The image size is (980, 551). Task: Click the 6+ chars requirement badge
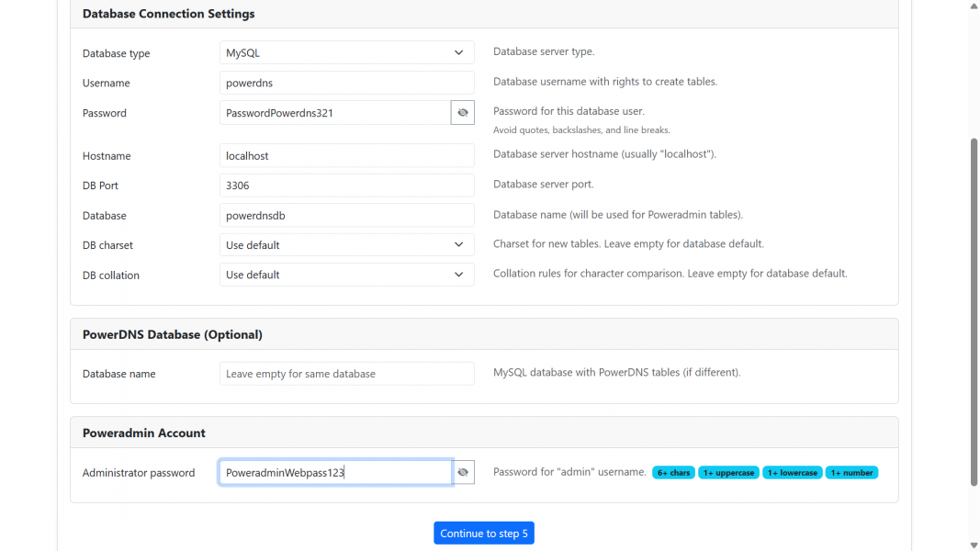point(674,473)
